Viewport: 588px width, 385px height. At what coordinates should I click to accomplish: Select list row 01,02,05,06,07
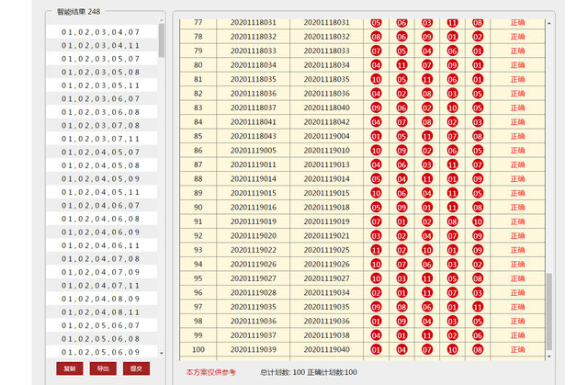pos(102,325)
